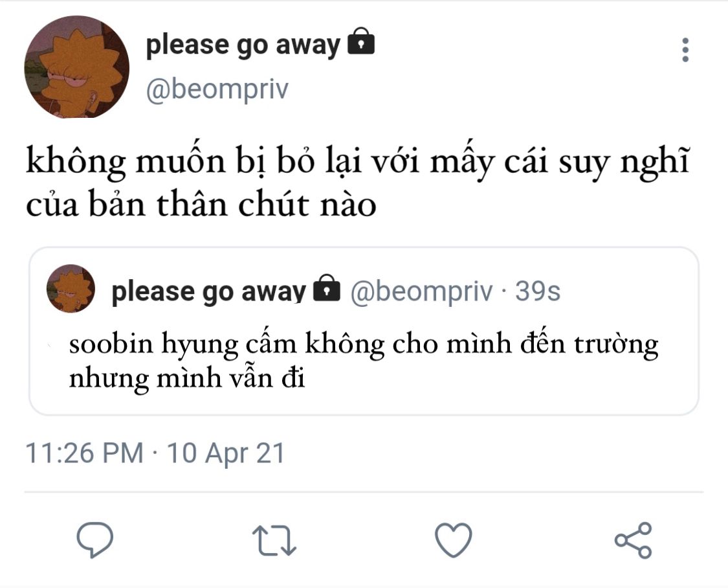Tap the retweet arrows icon

click(274, 541)
